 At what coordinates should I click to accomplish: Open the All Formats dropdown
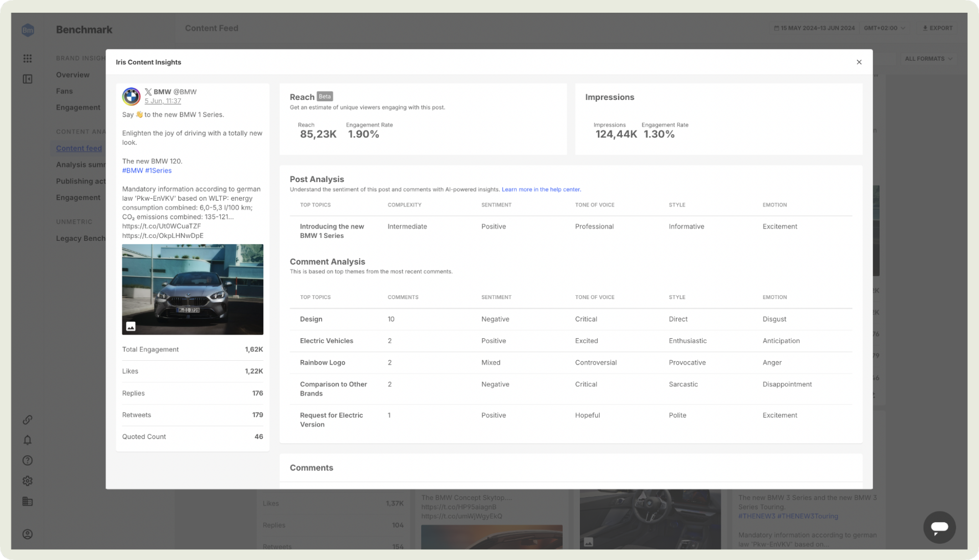928,59
